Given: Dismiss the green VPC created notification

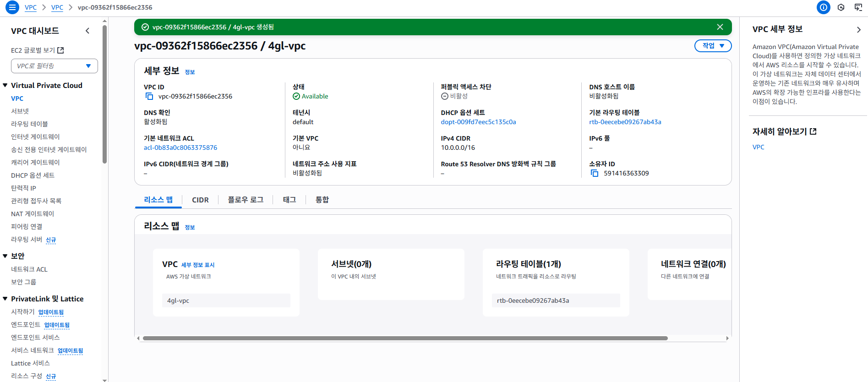Looking at the screenshot, I should (720, 27).
